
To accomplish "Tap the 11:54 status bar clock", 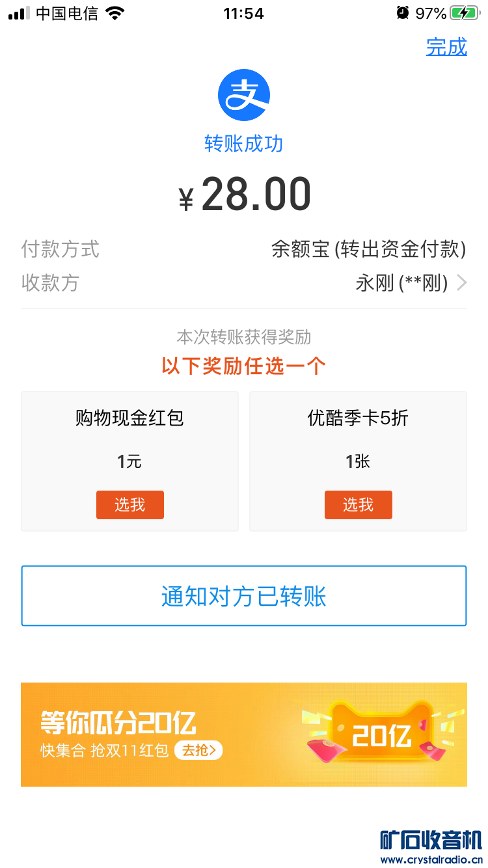I will click(243, 14).
